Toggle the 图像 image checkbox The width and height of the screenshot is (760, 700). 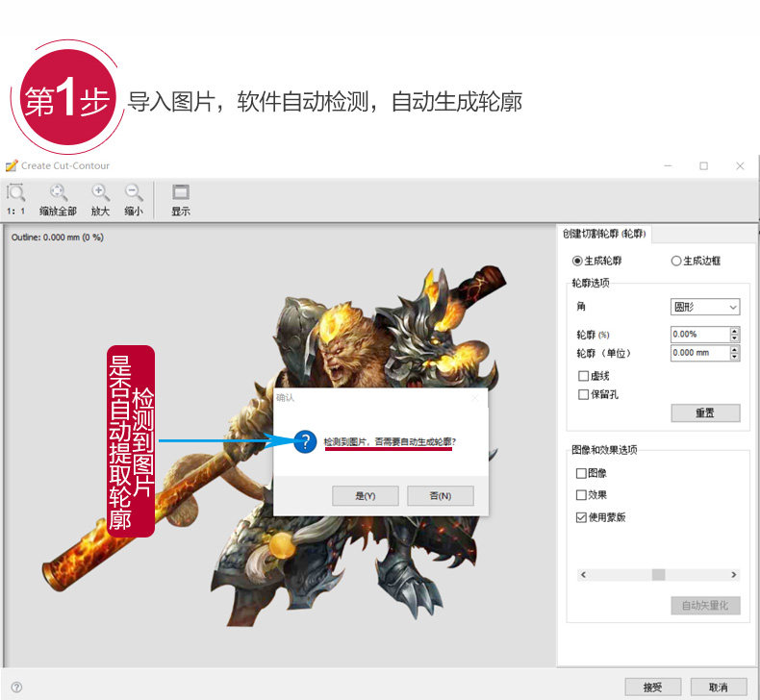581,473
